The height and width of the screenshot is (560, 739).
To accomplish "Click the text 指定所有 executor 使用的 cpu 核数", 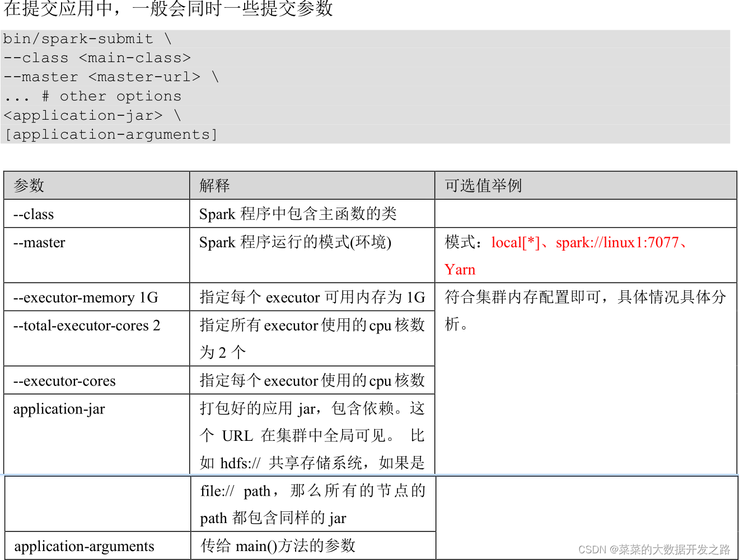I will point(312,325).
